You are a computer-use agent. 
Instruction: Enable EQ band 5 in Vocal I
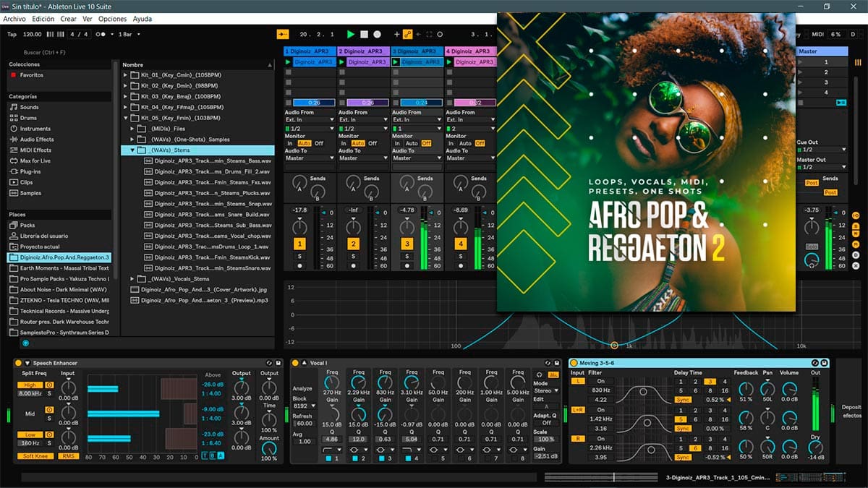[434, 458]
